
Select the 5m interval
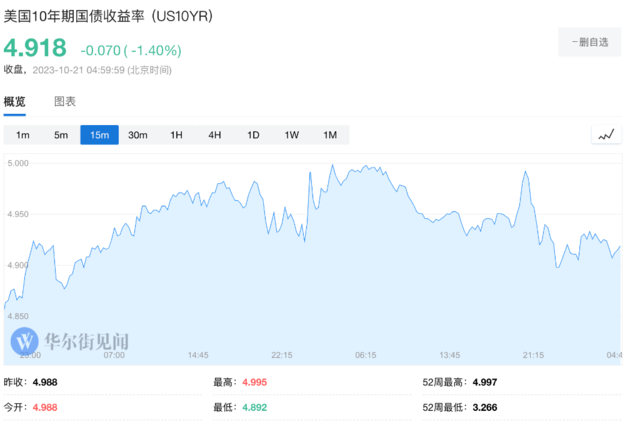(61, 135)
